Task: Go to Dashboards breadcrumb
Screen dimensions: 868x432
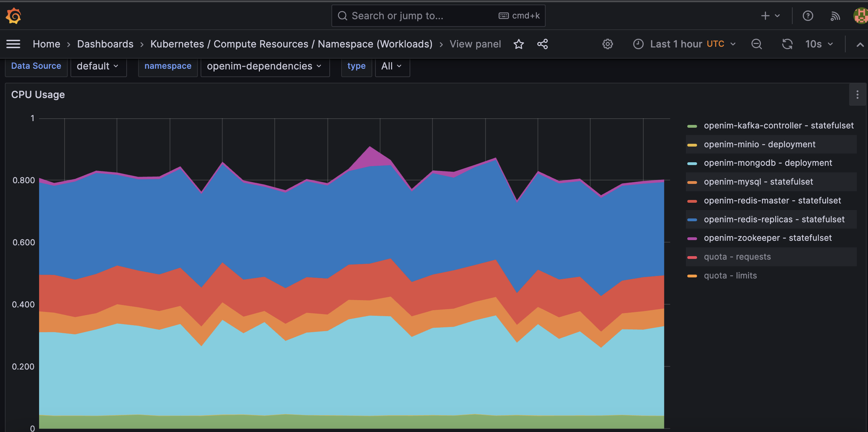Action: click(x=105, y=44)
